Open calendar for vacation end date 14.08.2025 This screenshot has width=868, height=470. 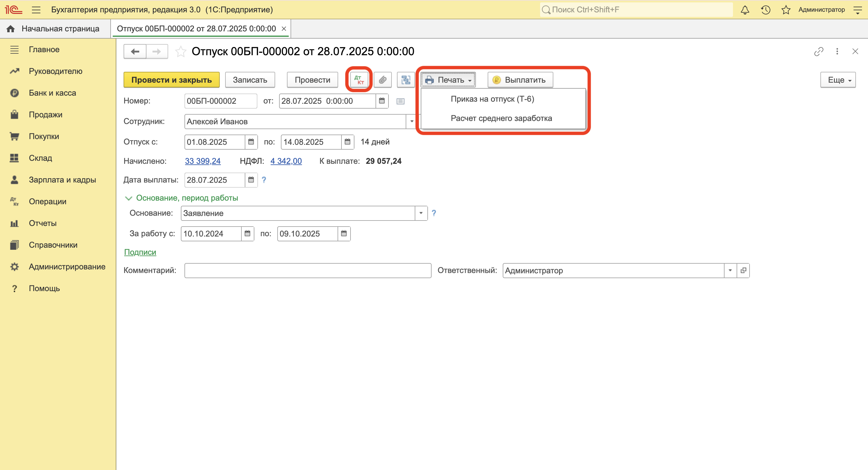[x=348, y=142]
